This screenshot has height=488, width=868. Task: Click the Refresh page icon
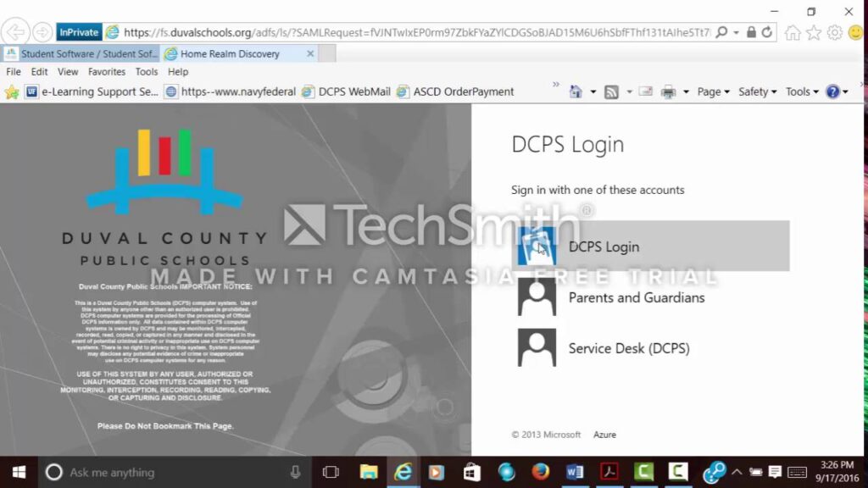[x=766, y=32]
